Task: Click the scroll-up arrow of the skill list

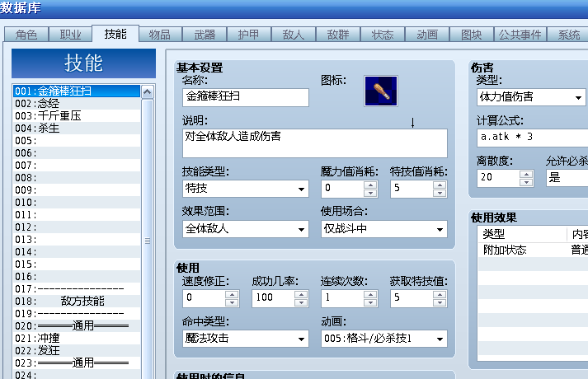Action: point(148,91)
